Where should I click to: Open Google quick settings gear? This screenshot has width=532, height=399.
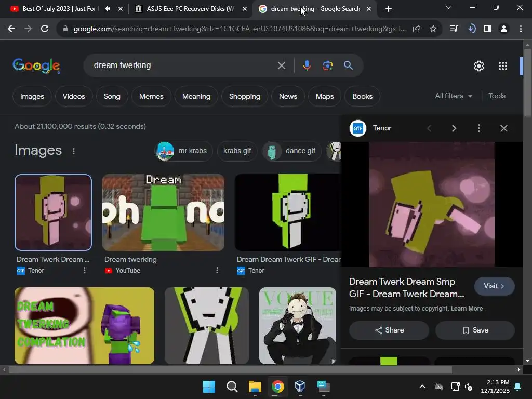[x=478, y=66]
